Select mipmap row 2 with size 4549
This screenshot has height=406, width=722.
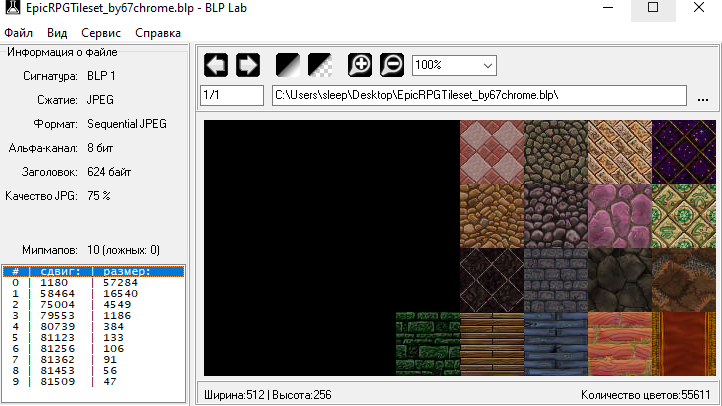[x=94, y=305]
